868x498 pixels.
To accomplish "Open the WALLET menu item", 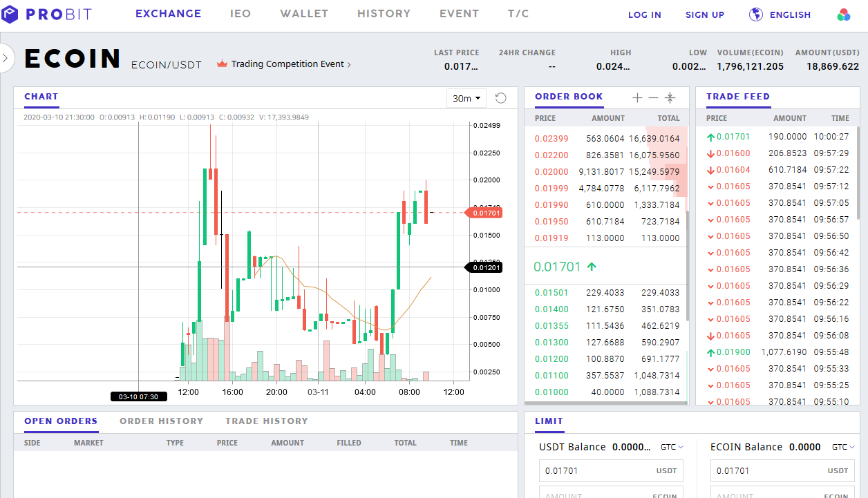I will coord(304,14).
